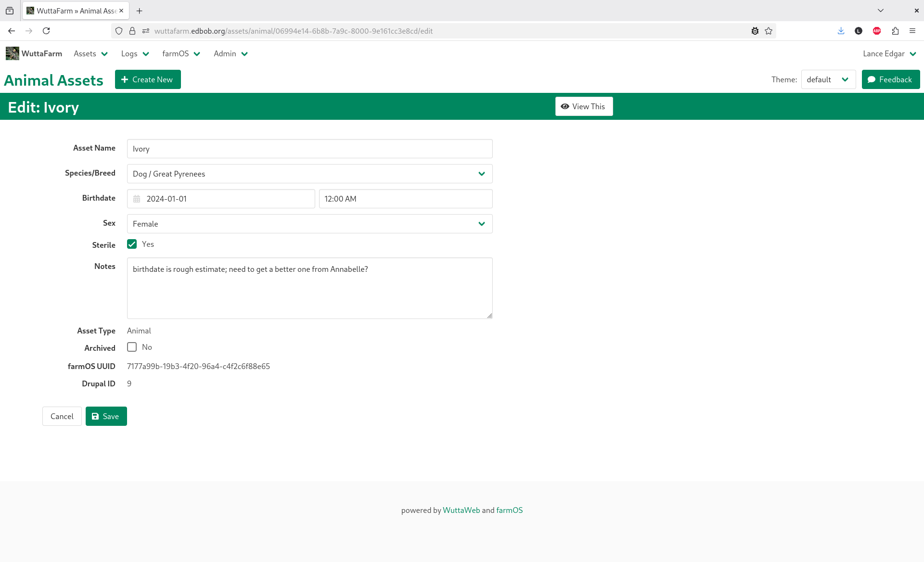Click the browser back navigation arrow
The height and width of the screenshot is (562, 924).
click(12, 31)
